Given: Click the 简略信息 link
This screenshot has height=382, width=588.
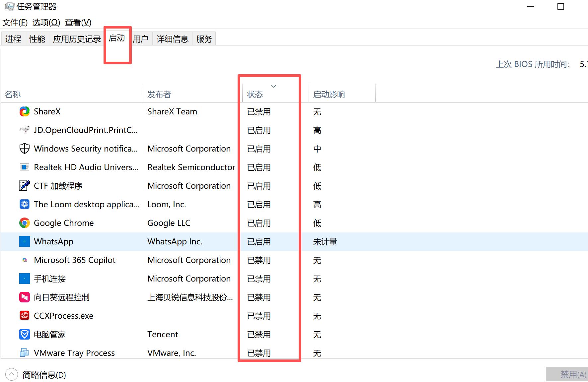Looking at the screenshot, I should pyautogui.click(x=43, y=375).
